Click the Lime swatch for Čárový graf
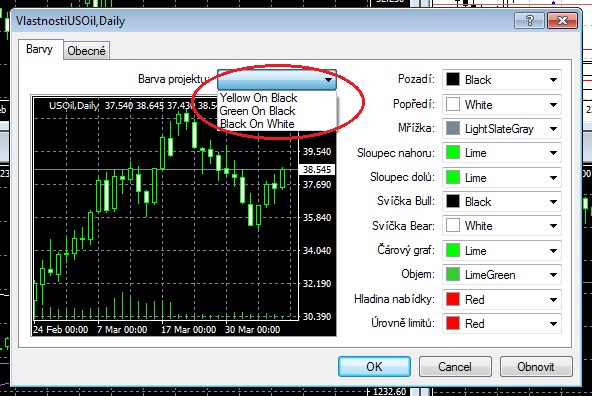This screenshot has height=396, width=592. (x=453, y=250)
